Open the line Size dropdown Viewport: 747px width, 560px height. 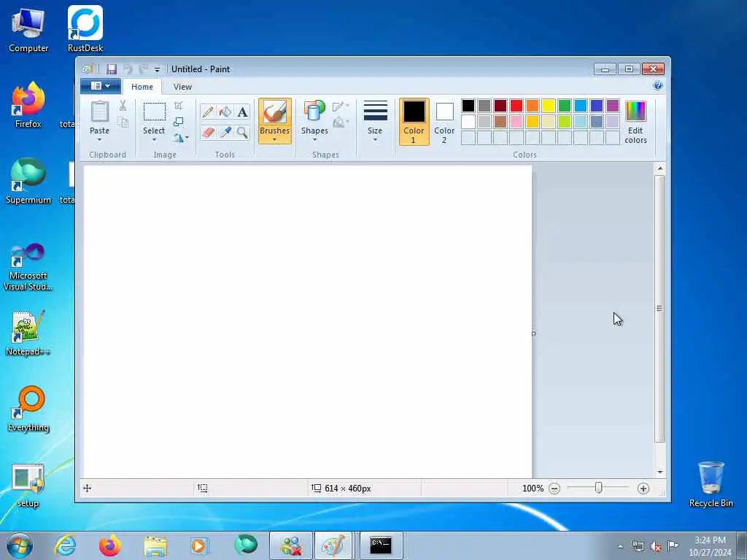(376, 122)
